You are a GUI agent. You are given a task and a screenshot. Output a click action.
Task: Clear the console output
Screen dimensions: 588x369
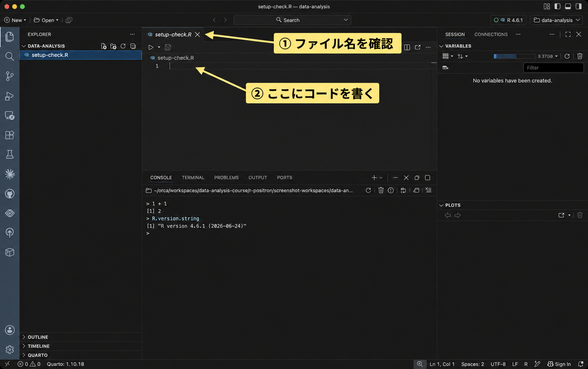[x=428, y=190]
